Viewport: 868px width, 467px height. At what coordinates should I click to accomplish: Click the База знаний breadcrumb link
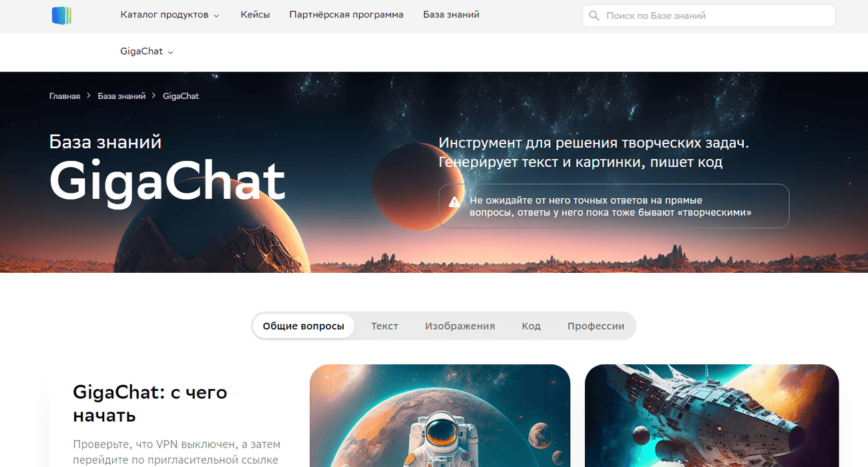coord(122,96)
